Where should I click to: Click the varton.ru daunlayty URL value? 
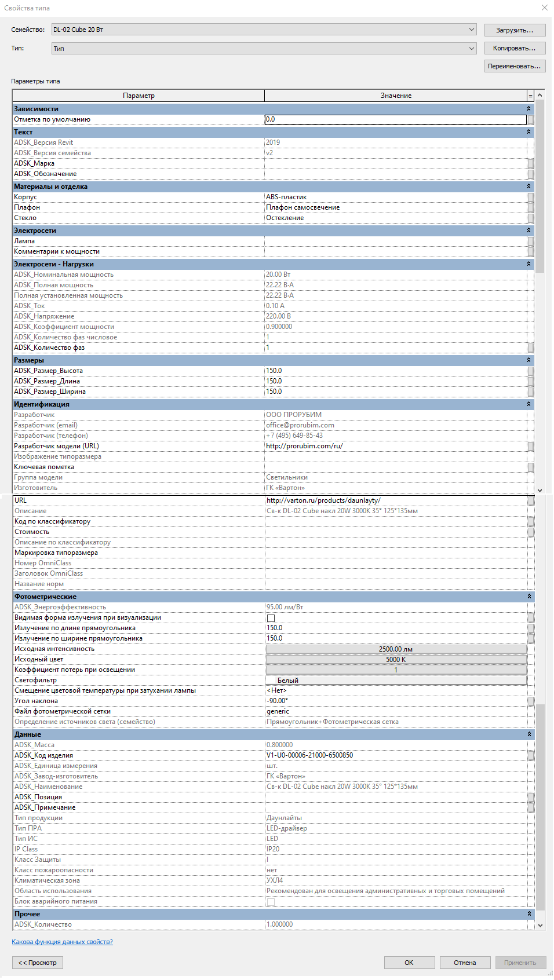[396, 500]
